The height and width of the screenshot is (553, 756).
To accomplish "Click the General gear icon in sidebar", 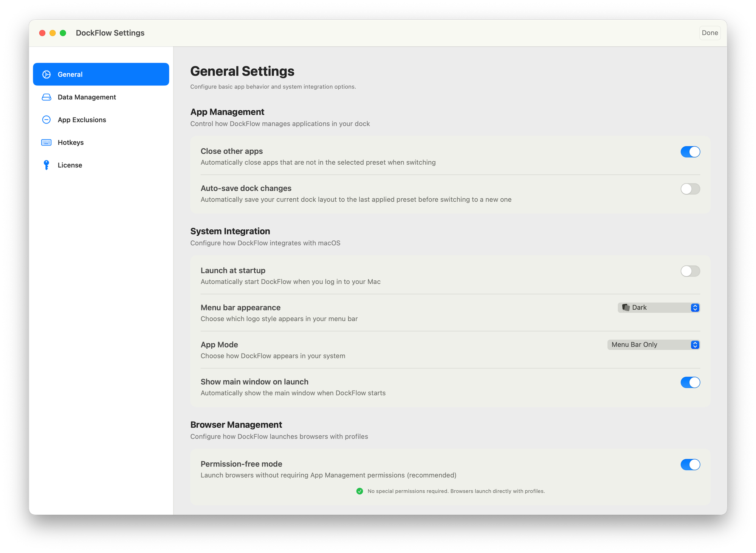I will click(x=46, y=74).
